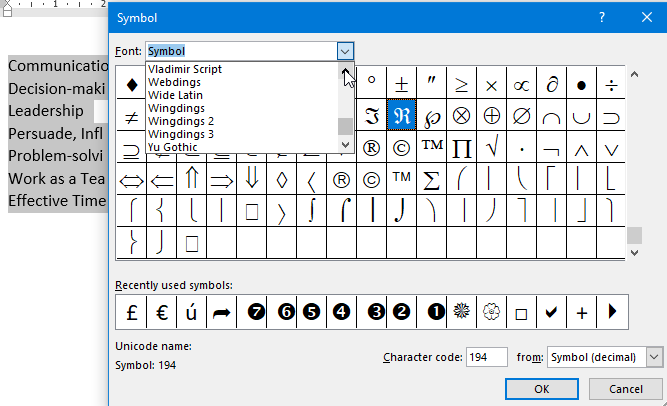Pick the euro sign recent symbol
This screenshot has height=406, width=667.
coord(161,312)
